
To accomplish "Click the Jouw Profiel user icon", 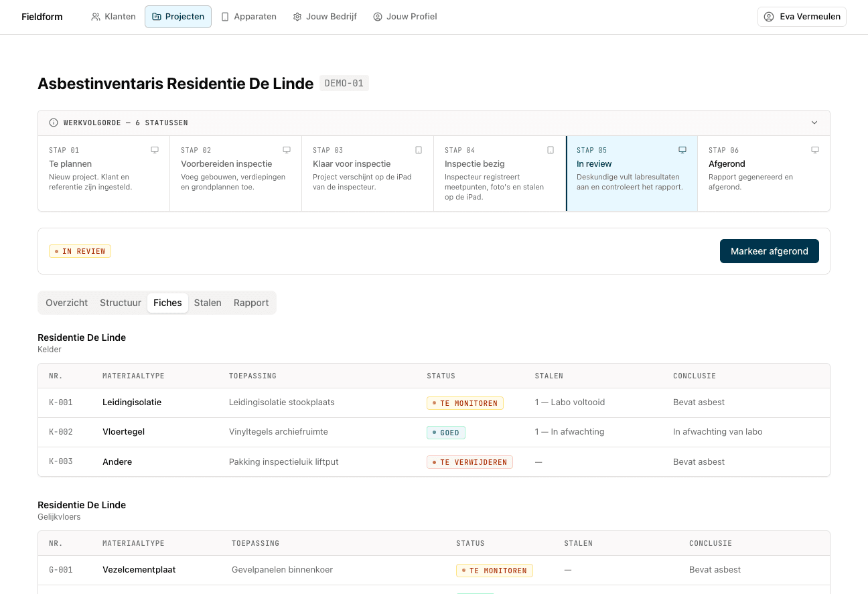I will tap(378, 17).
